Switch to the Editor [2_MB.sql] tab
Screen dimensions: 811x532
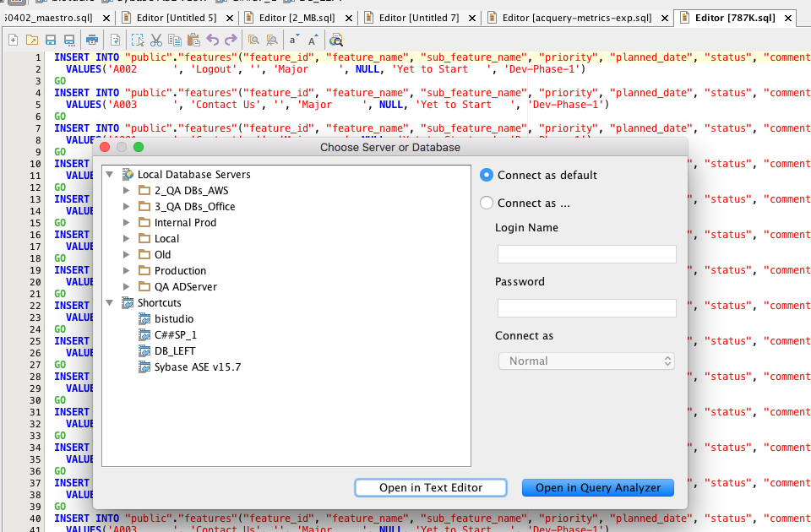(x=297, y=18)
